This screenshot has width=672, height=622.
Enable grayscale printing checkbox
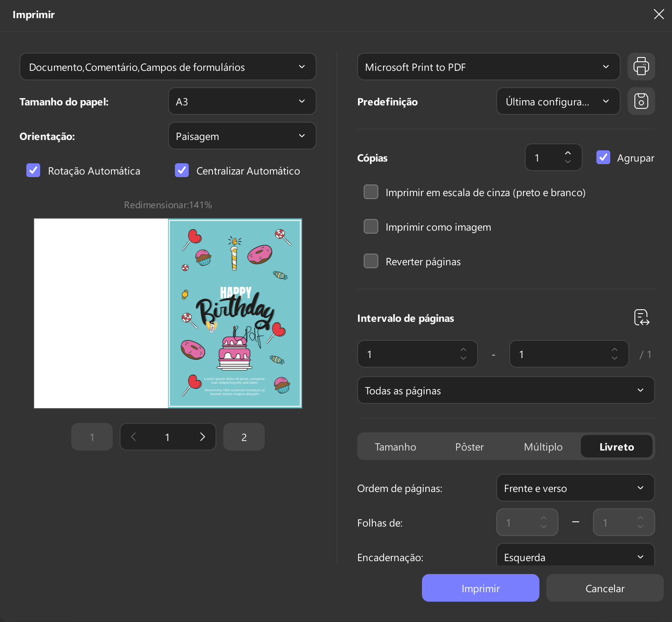371,192
